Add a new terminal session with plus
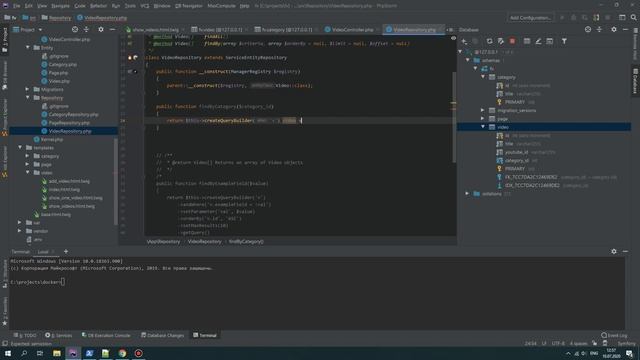Image resolution: width=640 pixels, height=360 pixels. (x=66, y=251)
